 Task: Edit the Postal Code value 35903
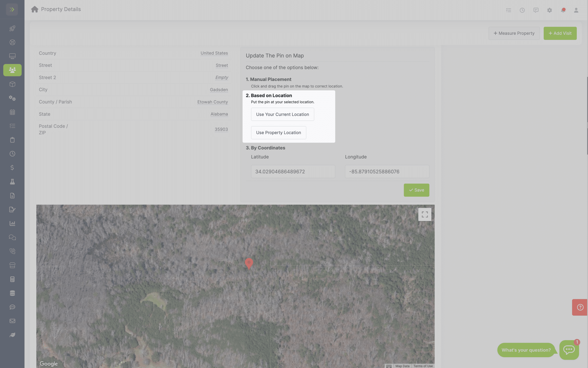tap(221, 129)
